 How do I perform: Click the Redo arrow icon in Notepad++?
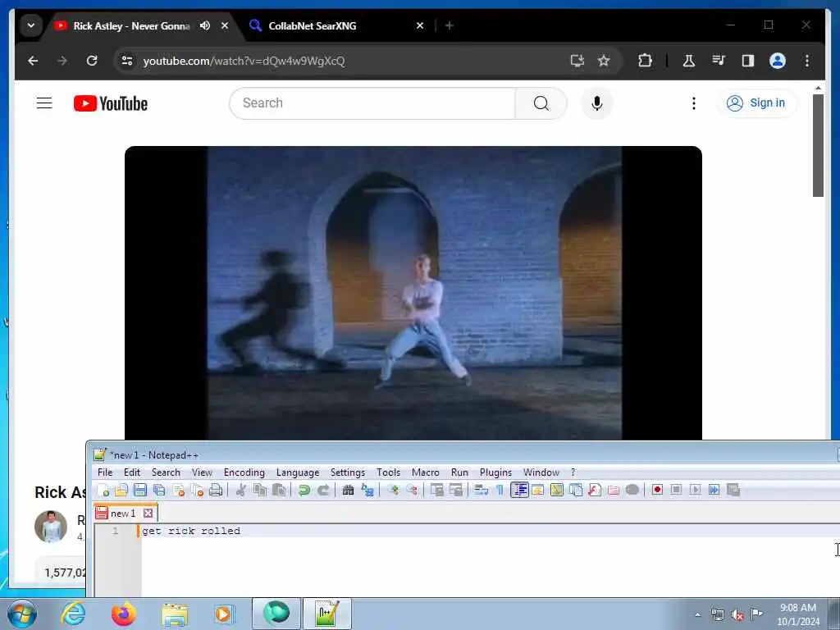click(323, 490)
